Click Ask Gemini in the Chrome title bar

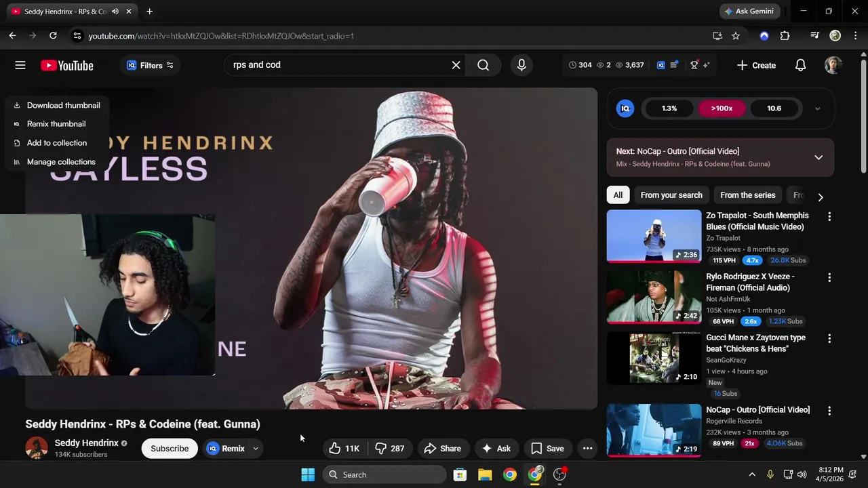pyautogui.click(x=749, y=12)
